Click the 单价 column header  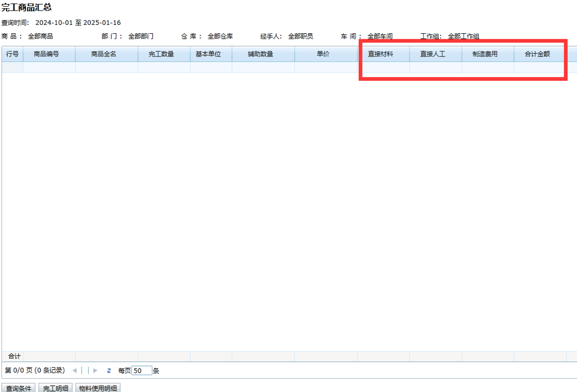(325, 54)
